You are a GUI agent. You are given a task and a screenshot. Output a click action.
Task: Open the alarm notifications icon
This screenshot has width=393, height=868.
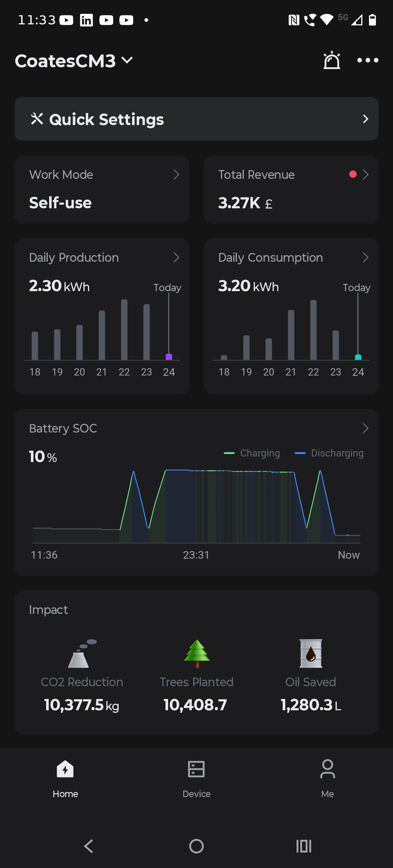pyautogui.click(x=332, y=60)
